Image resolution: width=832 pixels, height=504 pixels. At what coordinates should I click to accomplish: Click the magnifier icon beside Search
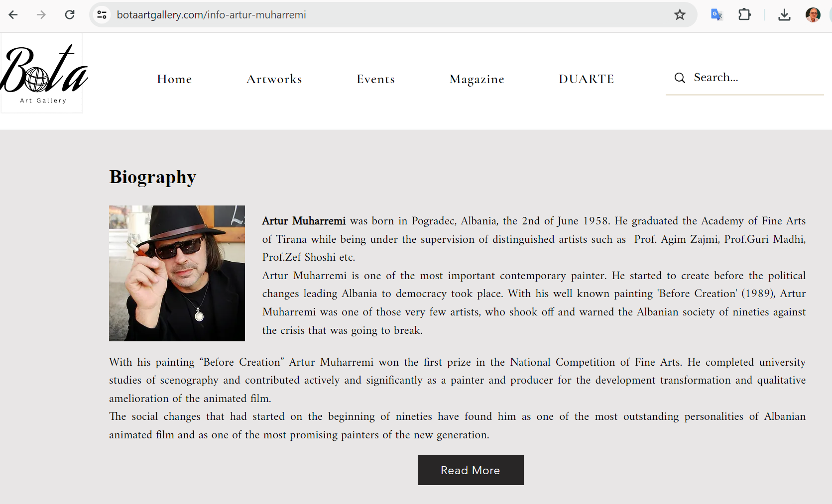680,78
